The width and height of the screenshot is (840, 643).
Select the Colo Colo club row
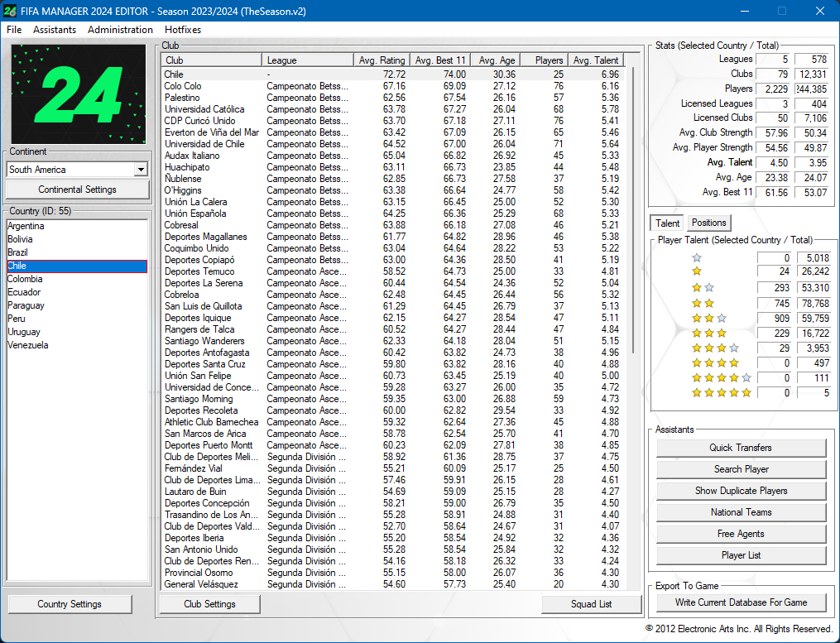[392, 86]
